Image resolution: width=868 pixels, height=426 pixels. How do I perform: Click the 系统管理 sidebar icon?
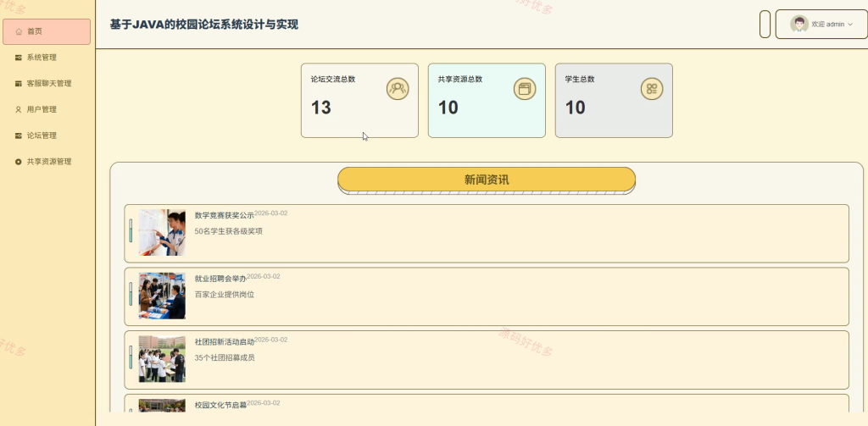(19, 58)
